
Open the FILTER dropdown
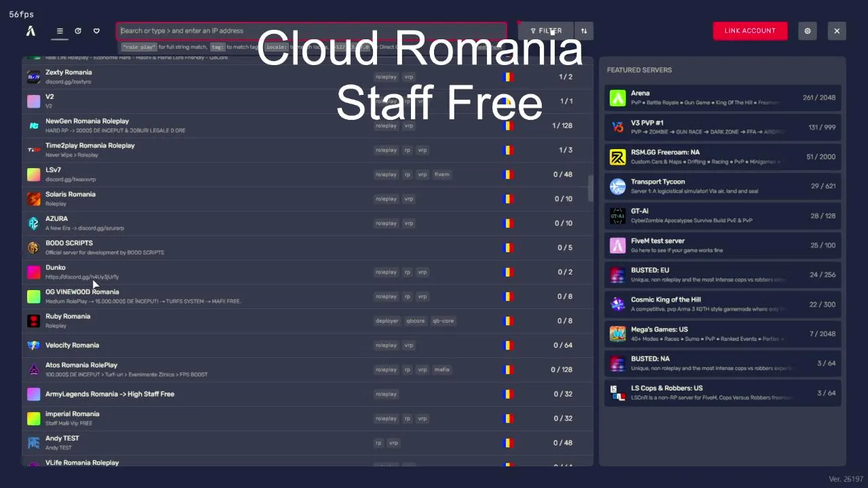click(546, 30)
